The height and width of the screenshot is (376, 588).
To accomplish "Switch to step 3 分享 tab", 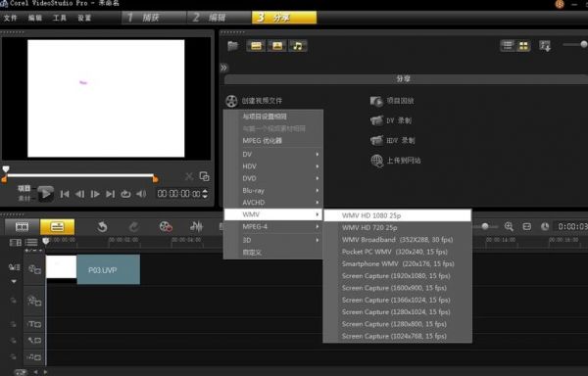I will pos(284,18).
